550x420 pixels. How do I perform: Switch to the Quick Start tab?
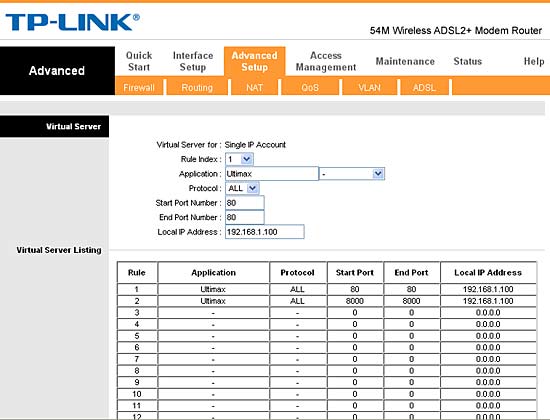139,61
